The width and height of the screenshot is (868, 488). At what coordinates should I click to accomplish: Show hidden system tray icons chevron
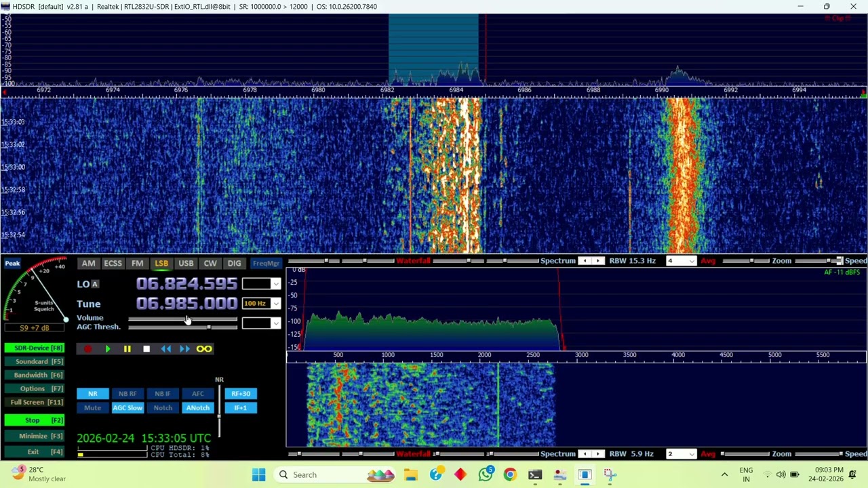point(724,474)
